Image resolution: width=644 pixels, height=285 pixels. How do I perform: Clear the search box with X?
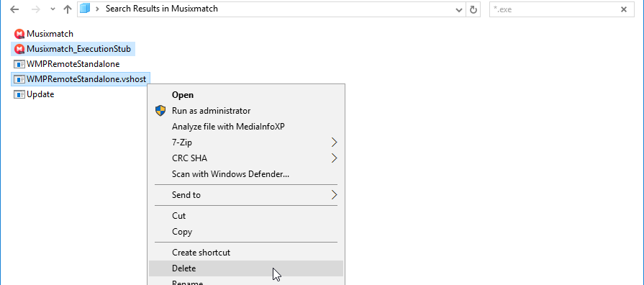623,9
